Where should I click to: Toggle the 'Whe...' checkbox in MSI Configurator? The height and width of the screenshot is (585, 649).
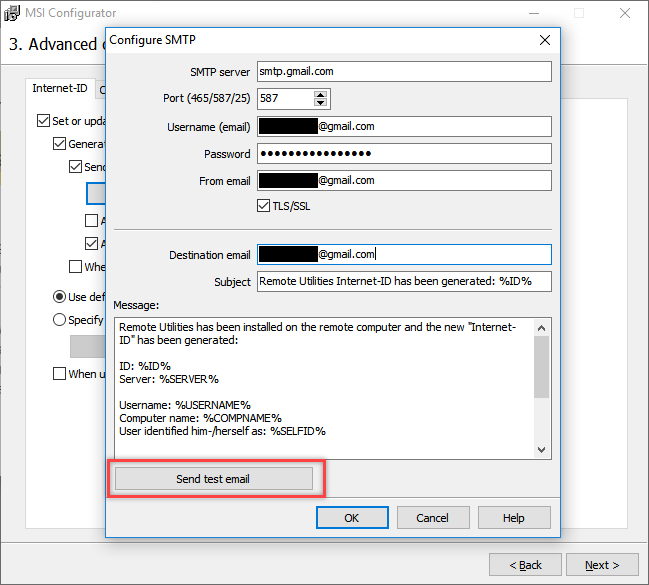point(75,266)
